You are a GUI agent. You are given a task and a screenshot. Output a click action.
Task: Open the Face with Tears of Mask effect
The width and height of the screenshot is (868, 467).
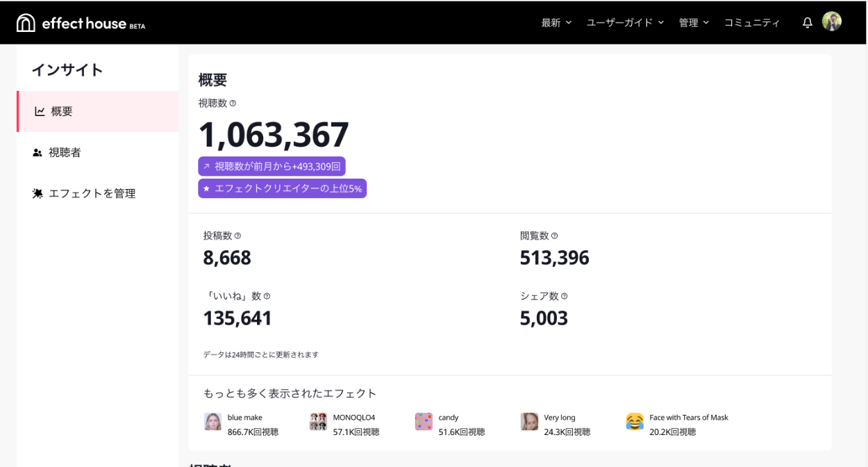(x=635, y=422)
